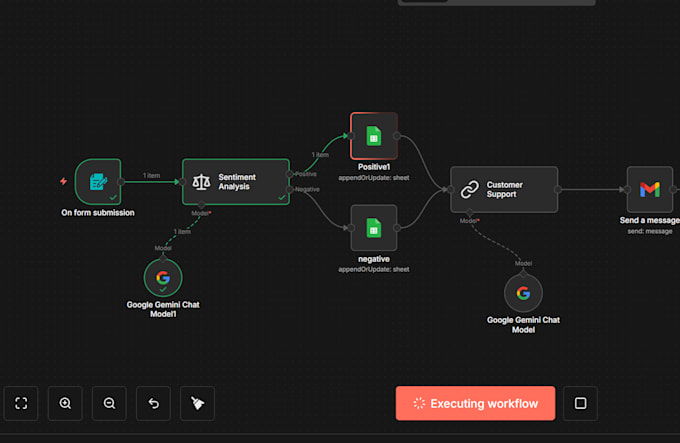
Task: Click the output connector of Customer Support node
Action: coord(558,189)
